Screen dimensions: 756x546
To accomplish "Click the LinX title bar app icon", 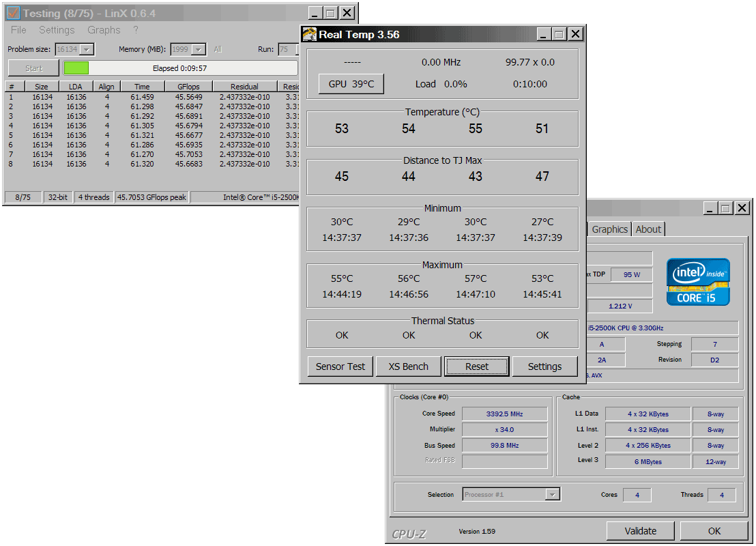I will pos(13,13).
